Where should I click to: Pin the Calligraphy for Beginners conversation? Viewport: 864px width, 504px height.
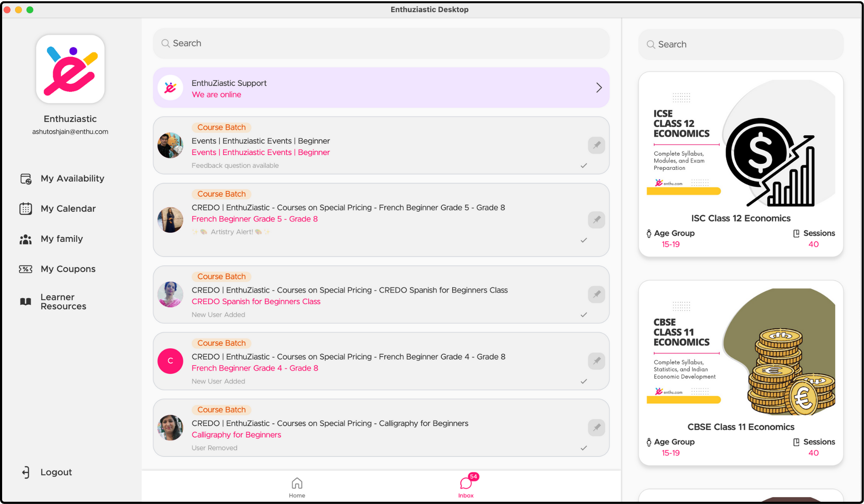(597, 427)
